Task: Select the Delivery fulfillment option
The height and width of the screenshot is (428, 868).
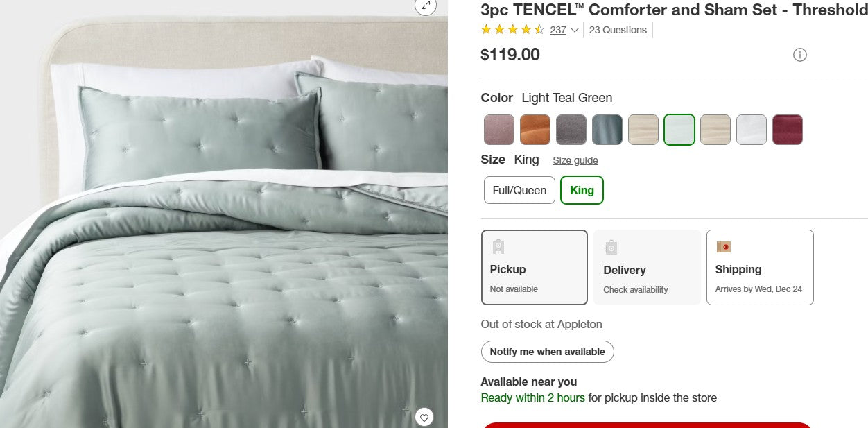Action: (x=647, y=267)
